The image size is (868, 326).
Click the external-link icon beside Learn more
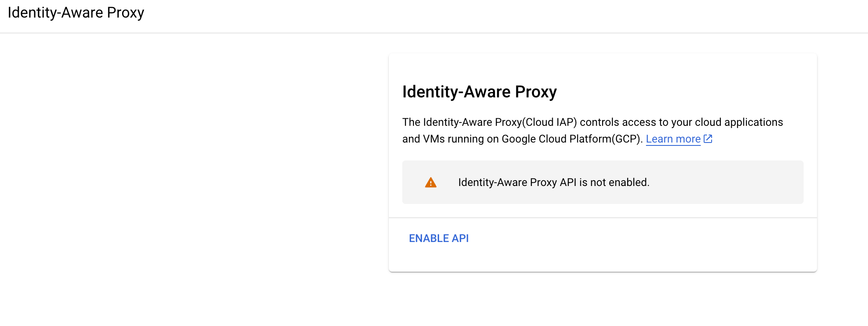click(x=708, y=139)
